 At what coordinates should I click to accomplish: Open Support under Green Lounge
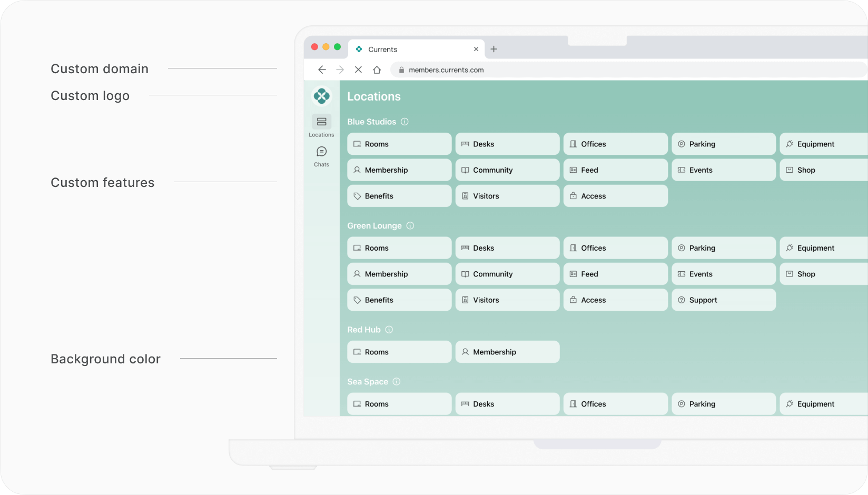pyautogui.click(x=723, y=300)
